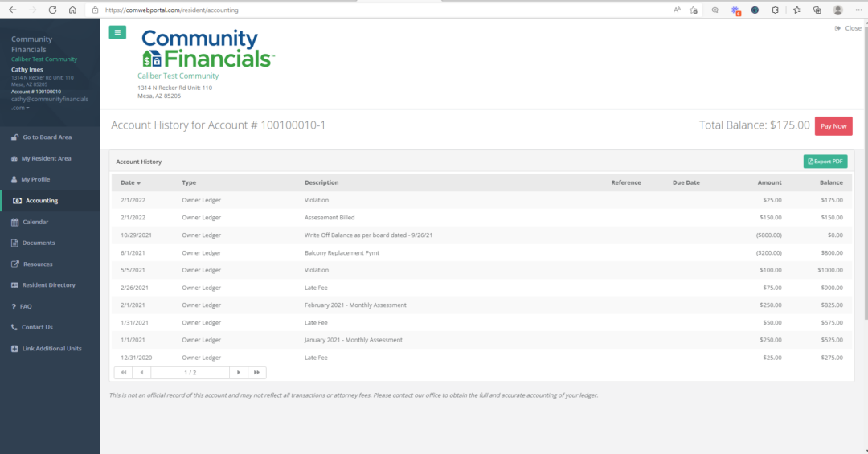Image resolution: width=868 pixels, height=454 pixels.
Task: Go to Board Area lock icon
Action: (x=15, y=137)
